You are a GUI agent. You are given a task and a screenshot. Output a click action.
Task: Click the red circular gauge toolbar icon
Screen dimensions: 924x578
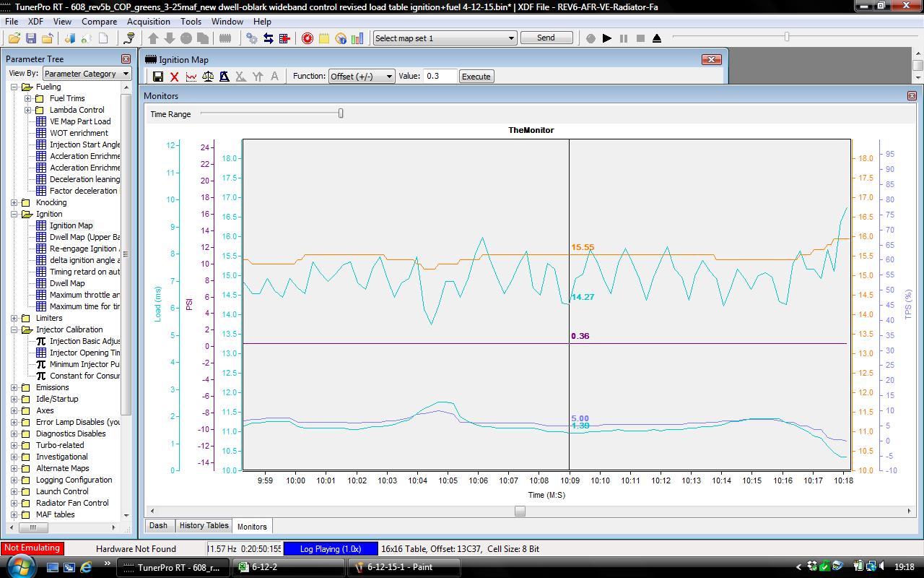tap(308, 38)
